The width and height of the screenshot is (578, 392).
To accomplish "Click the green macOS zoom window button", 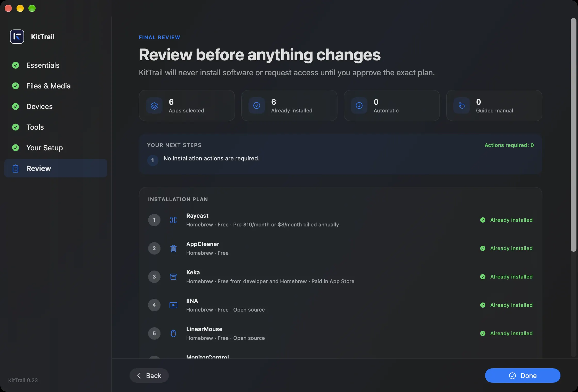I will (32, 8).
